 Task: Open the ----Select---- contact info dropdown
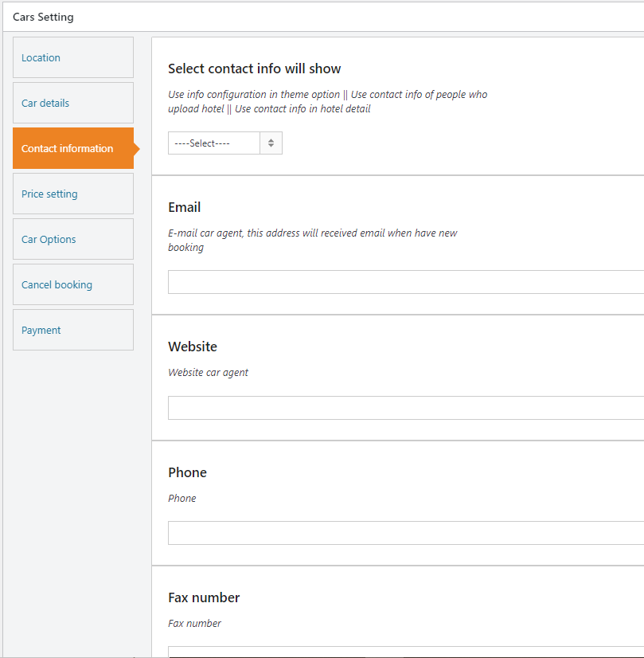[x=225, y=143]
